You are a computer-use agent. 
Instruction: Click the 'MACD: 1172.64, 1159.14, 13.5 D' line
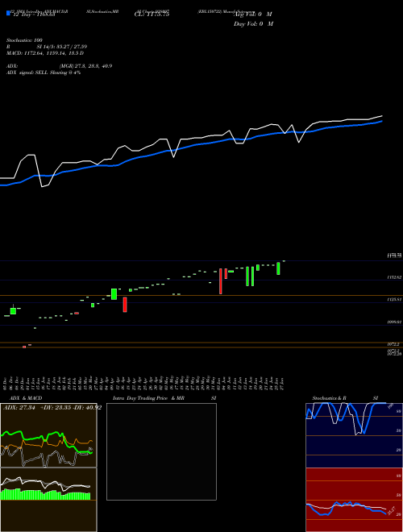[x=45, y=53]
